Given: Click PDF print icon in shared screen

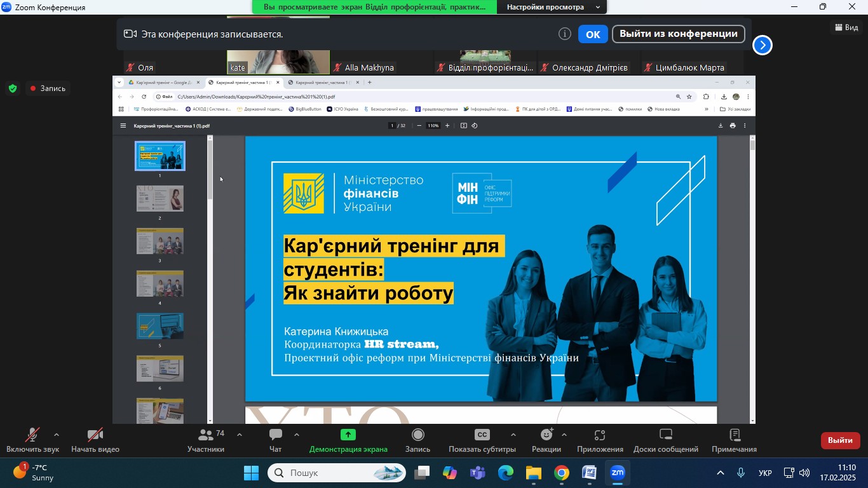Looking at the screenshot, I should (x=733, y=126).
